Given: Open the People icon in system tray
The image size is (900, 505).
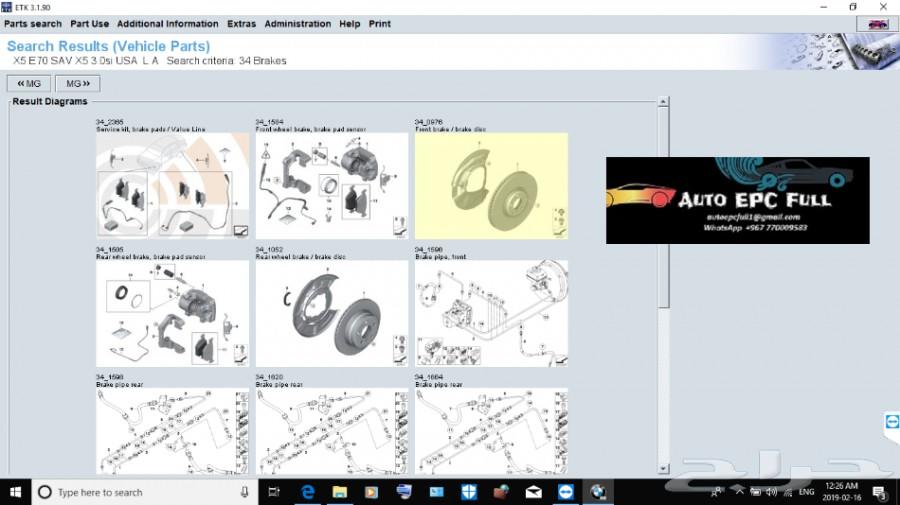Looking at the screenshot, I should coord(717,492).
